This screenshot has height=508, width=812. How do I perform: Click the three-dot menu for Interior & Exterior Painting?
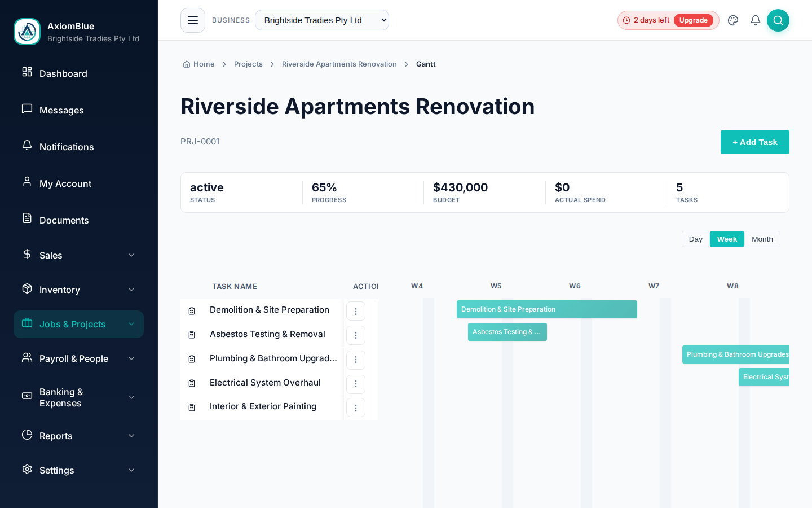(356, 408)
